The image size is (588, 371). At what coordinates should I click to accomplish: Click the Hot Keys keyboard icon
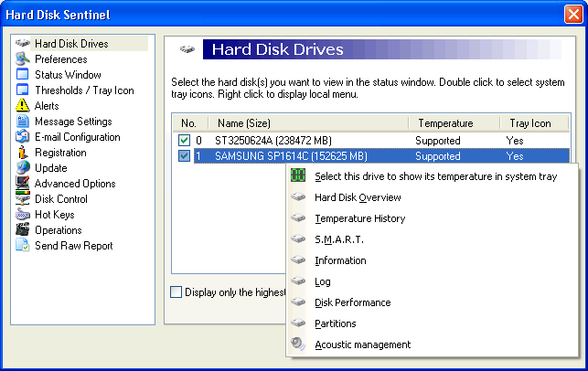click(x=23, y=215)
